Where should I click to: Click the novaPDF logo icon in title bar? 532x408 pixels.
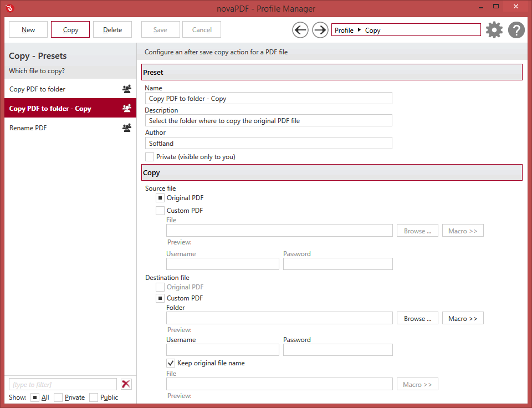pyautogui.click(x=9, y=8)
